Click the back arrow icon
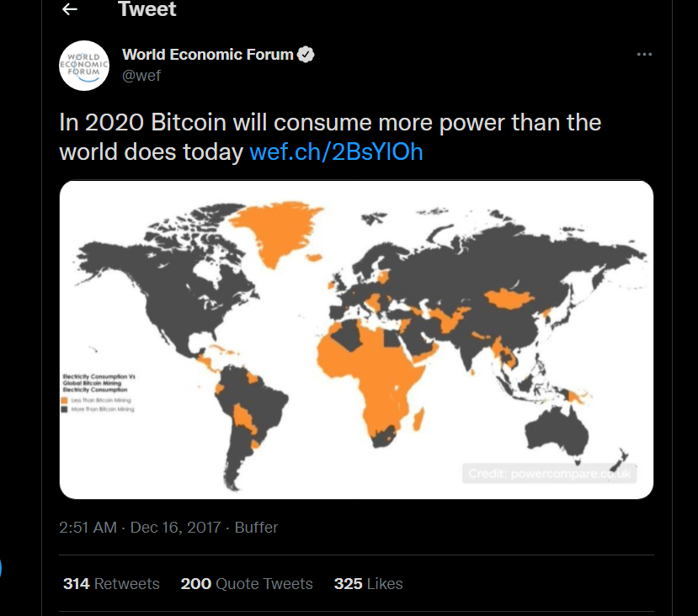This screenshot has height=616, width=698. click(70, 9)
